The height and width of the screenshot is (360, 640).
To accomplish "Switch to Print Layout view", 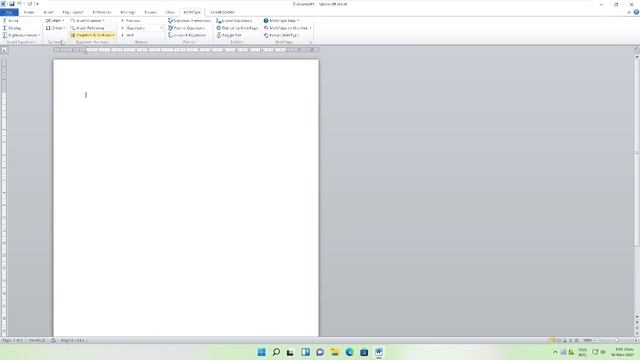I will pos(552,340).
